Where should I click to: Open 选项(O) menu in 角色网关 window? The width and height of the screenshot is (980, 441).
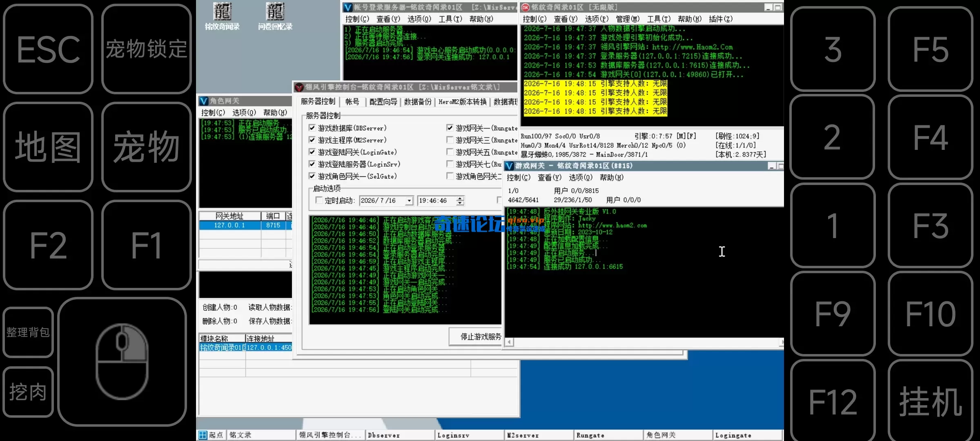(244, 112)
